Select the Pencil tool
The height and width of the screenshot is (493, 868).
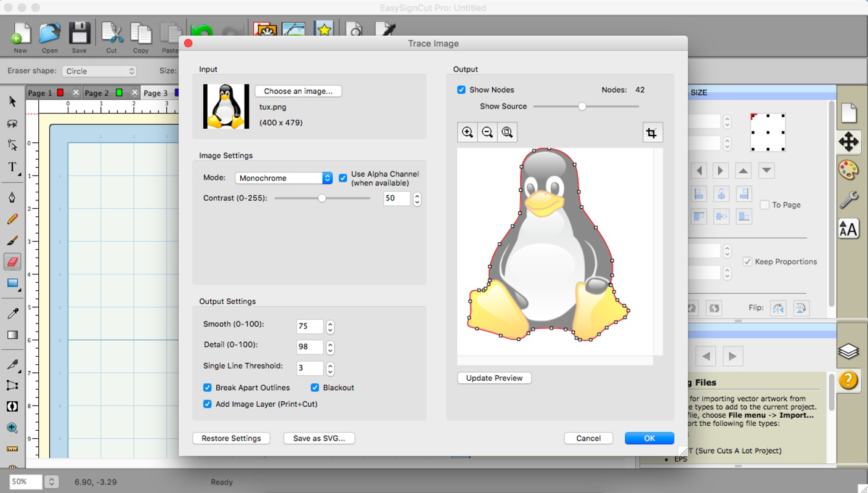(x=12, y=219)
